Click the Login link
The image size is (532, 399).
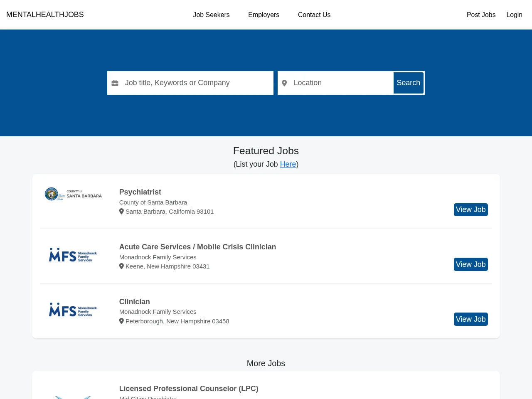514,15
